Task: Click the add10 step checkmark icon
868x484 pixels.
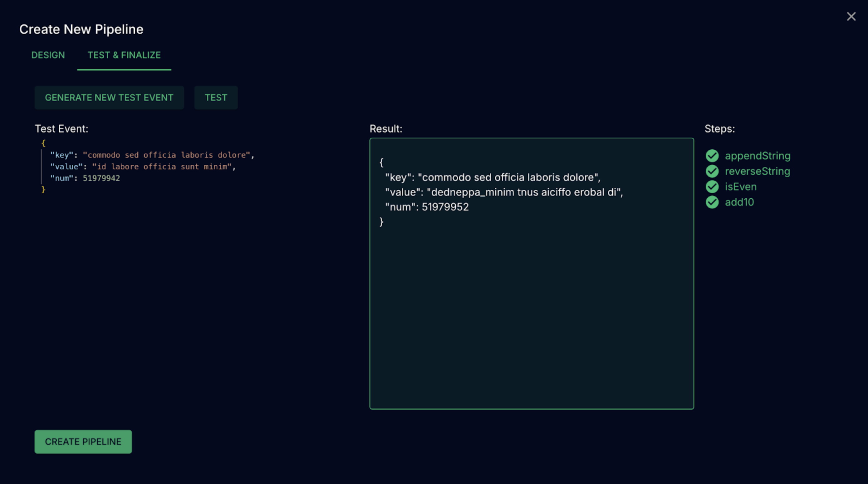Action: [x=712, y=202]
